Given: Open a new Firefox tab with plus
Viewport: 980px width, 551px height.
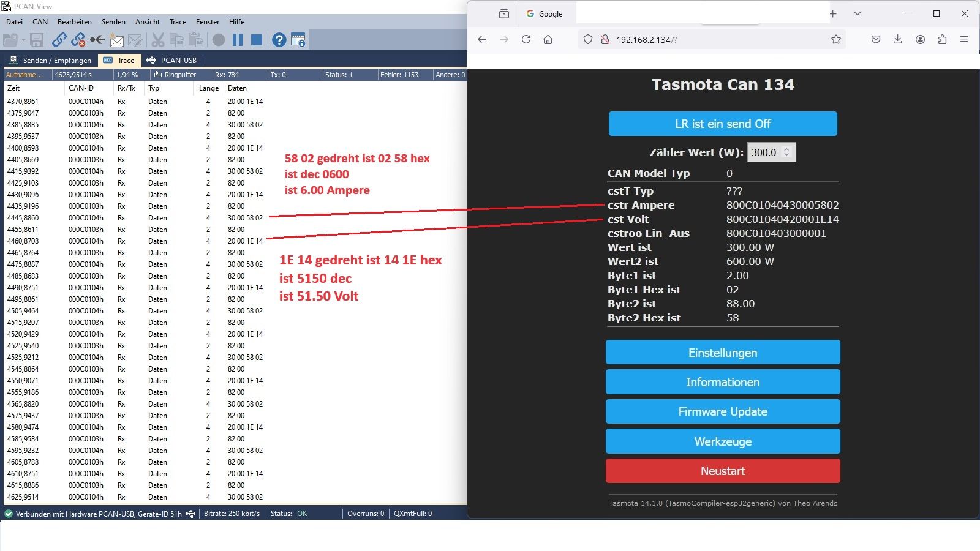Looking at the screenshot, I should point(833,13).
